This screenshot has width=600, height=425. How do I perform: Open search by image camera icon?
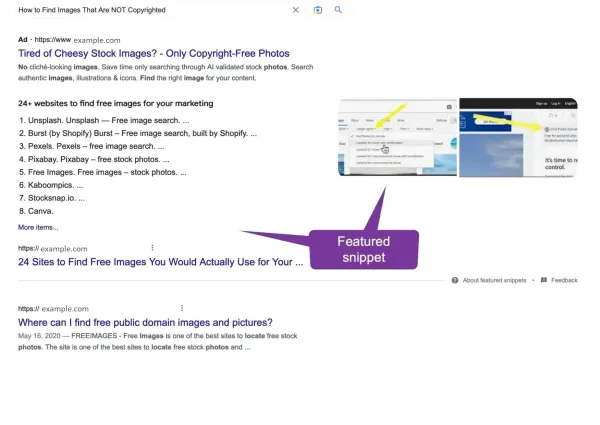(x=318, y=10)
